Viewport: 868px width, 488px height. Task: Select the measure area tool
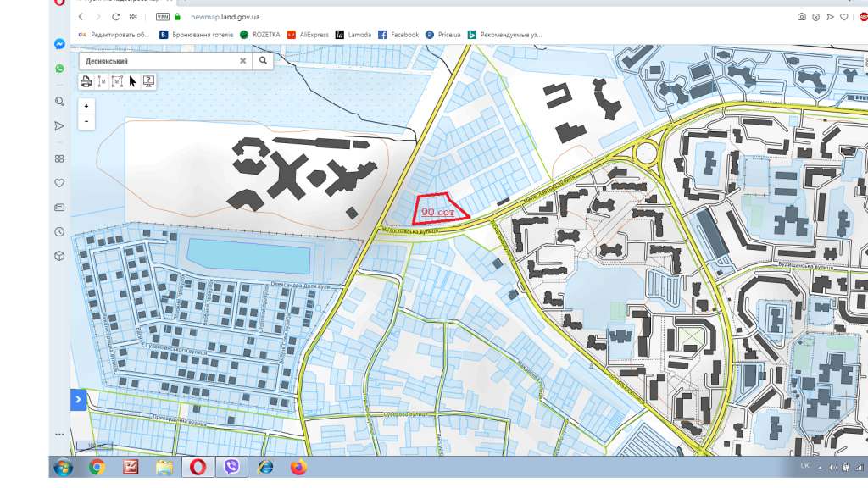pos(117,81)
